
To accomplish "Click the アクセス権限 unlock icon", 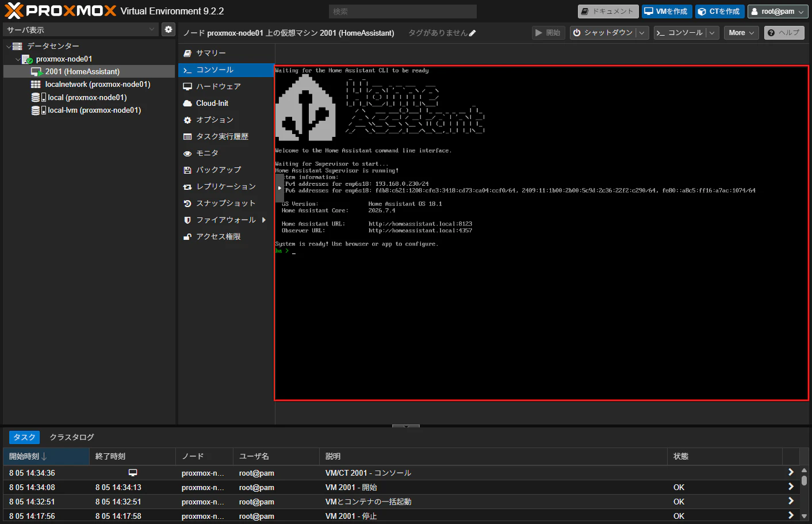I will 187,237.
